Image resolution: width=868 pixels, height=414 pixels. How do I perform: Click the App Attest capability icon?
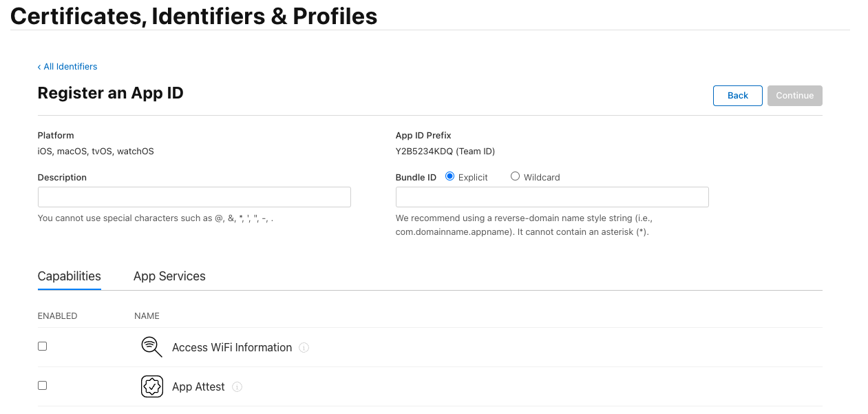pyautogui.click(x=151, y=386)
